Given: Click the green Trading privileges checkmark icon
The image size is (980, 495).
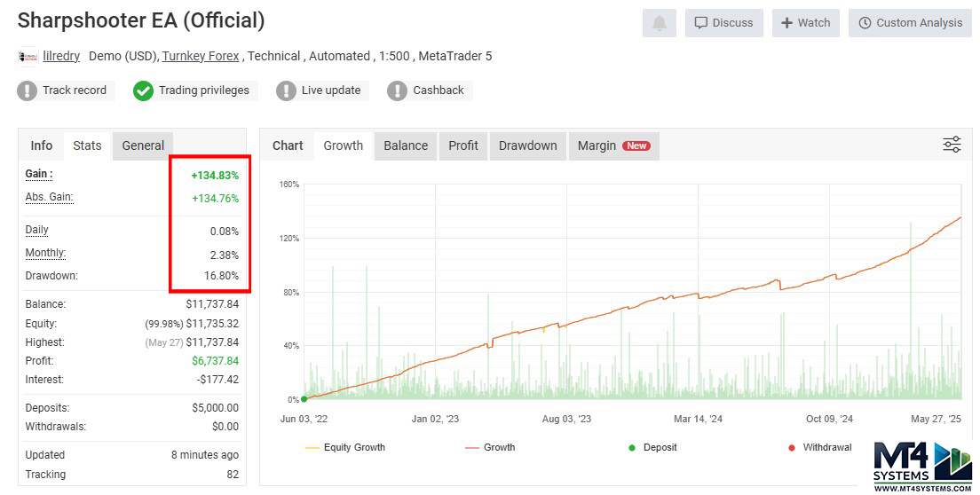Looking at the screenshot, I should (x=144, y=90).
